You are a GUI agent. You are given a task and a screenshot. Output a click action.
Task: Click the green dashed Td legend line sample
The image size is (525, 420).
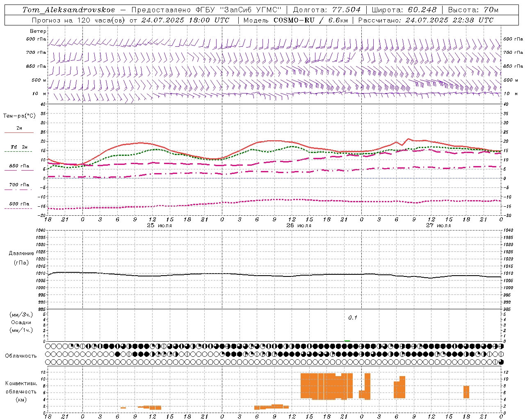click(18, 151)
